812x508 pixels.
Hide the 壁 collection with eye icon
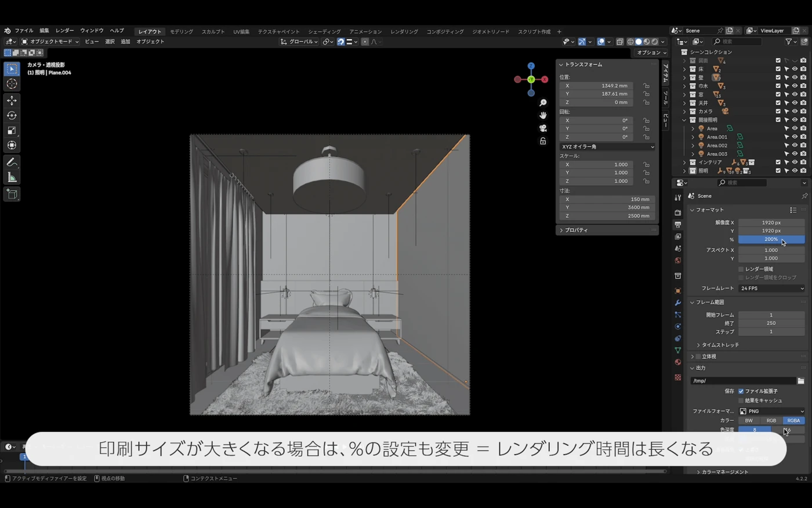(795, 77)
